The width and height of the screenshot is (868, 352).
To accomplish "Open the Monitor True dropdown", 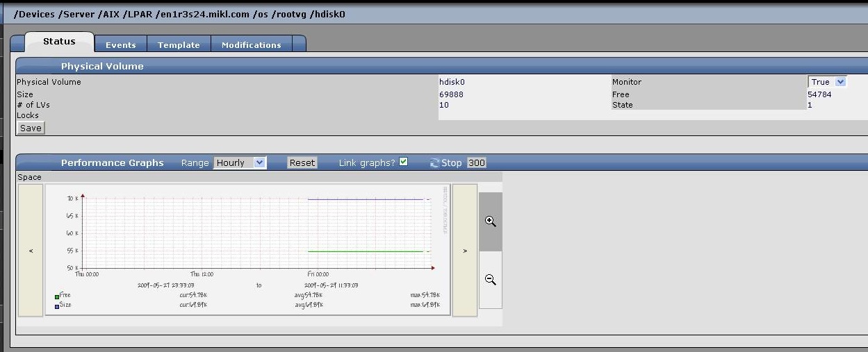I will pyautogui.click(x=827, y=82).
